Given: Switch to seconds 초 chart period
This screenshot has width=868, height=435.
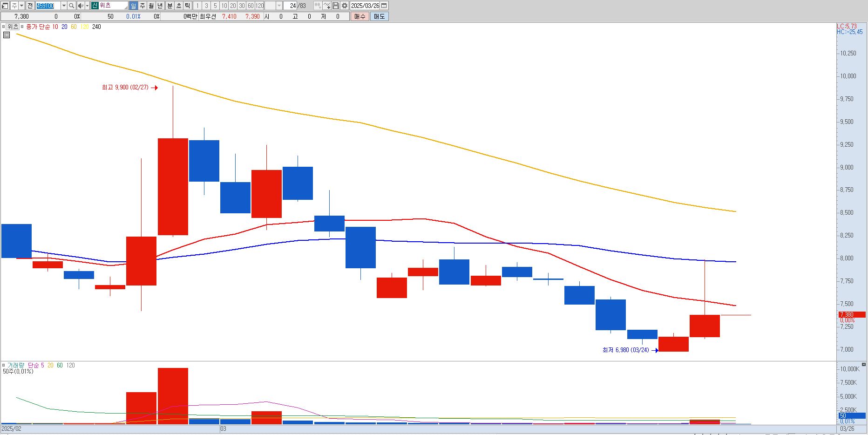Looking at the screenshot, I should (178, 6).
